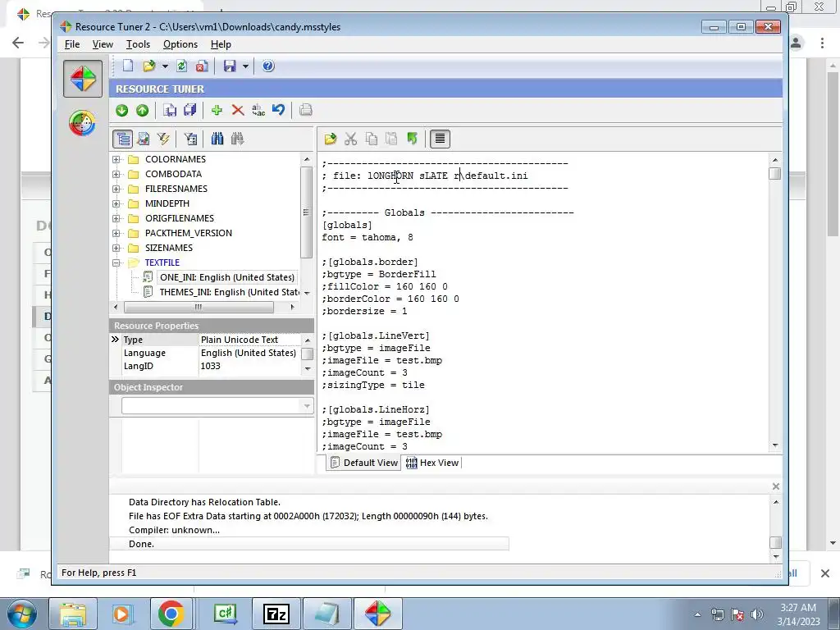Click the Save floppy disk icon
Image resolution: width=840 pixels, height=630 pixels.
click(x=230, y=66)
